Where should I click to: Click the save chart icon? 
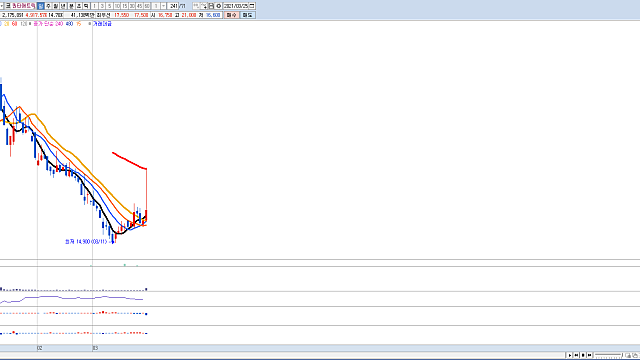[211, 6]
